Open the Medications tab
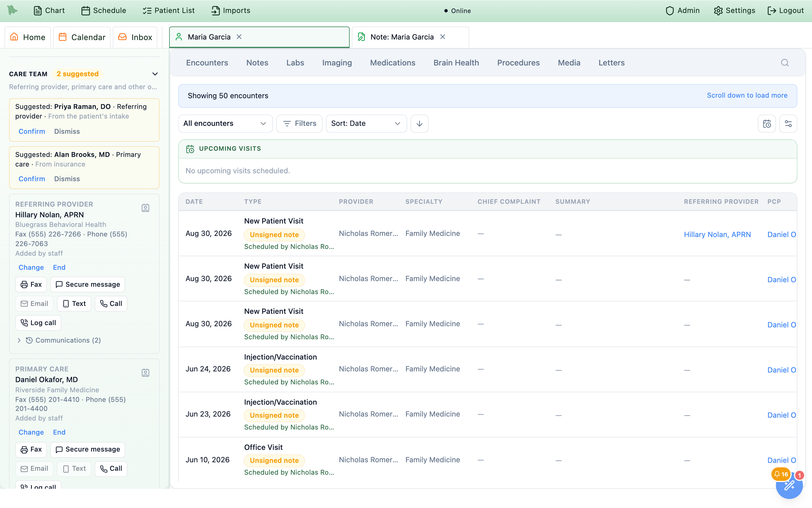812x508 pixels. (x=392, y=63)
